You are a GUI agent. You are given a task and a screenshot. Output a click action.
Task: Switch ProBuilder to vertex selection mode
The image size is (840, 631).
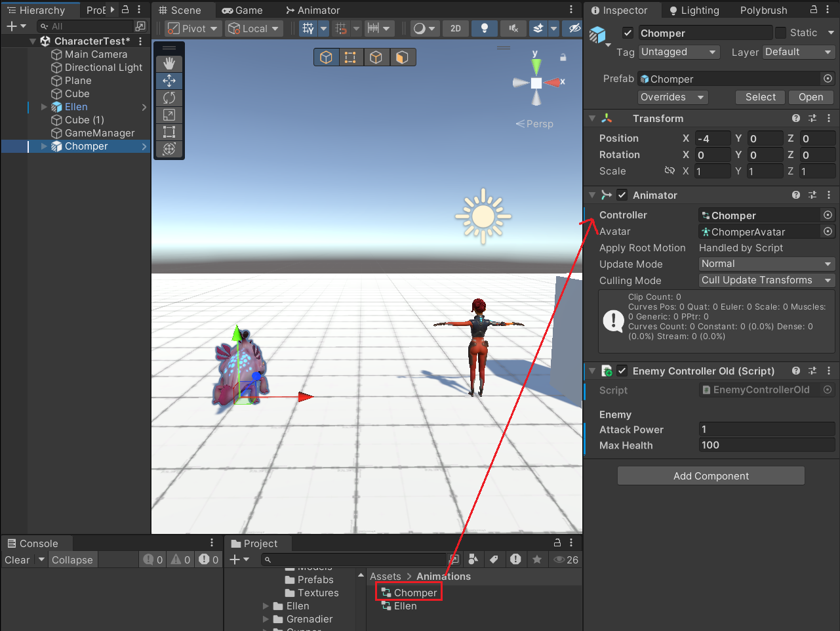tap(350, 58)
